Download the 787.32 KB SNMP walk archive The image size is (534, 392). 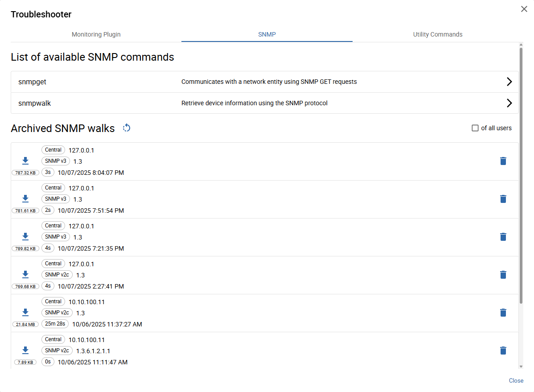coord(25,161)
